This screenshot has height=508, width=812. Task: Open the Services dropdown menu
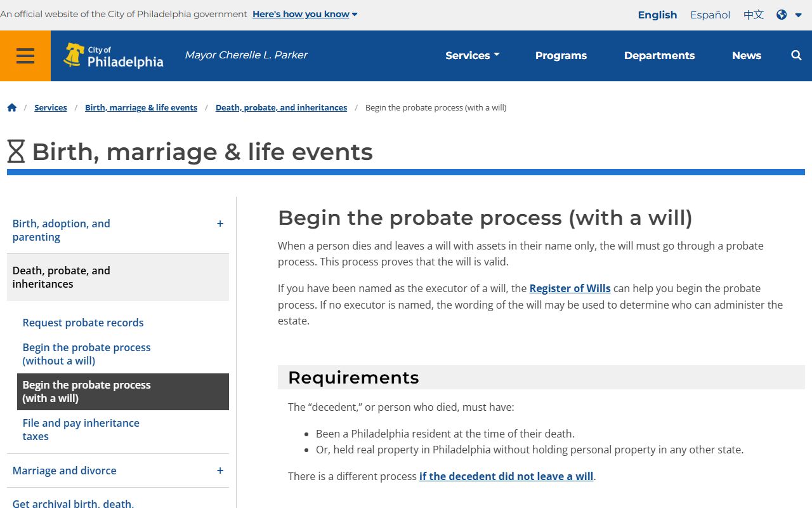(x=473, y=55)
